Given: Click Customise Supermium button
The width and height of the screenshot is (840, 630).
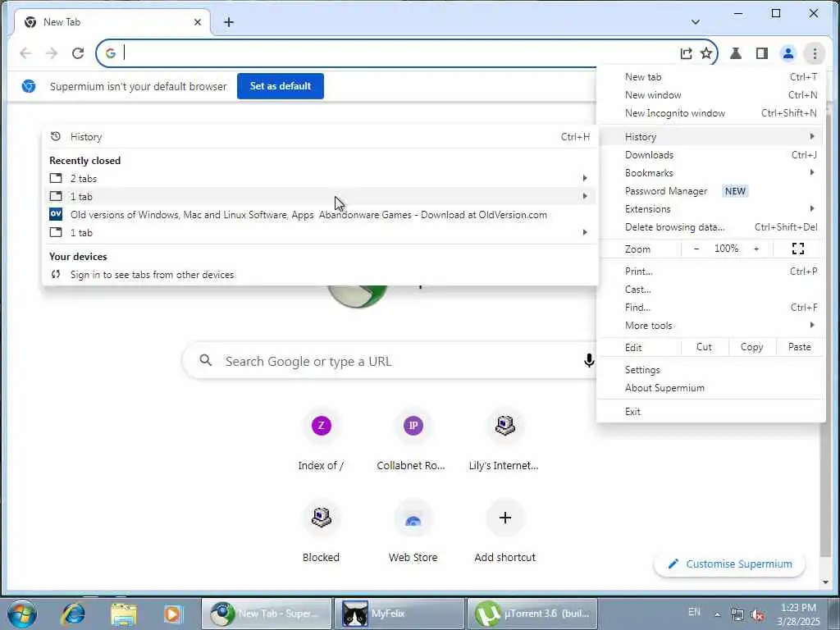Looking at the screenshot, I should coord(729,564).
